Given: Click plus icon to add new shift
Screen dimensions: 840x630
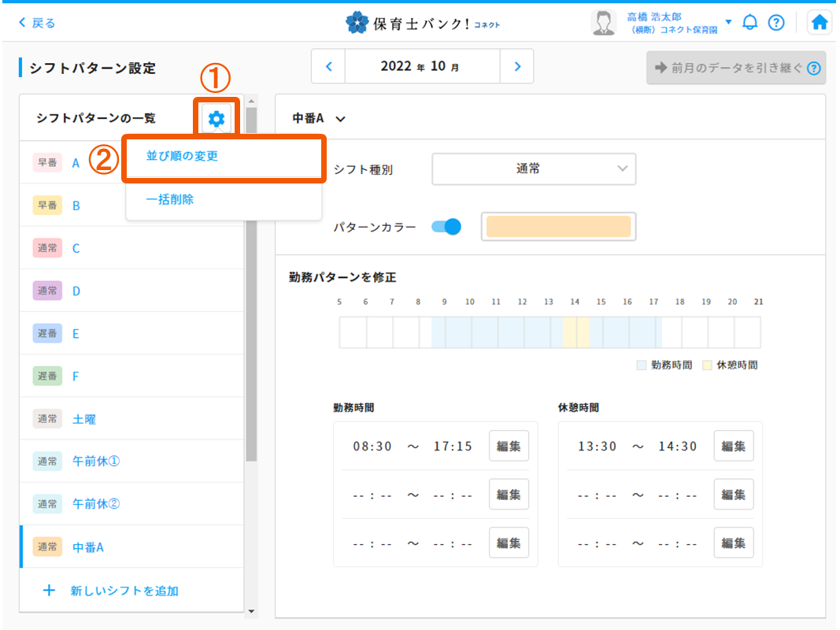Looking at the screenshot, I should tap(49, 590).
